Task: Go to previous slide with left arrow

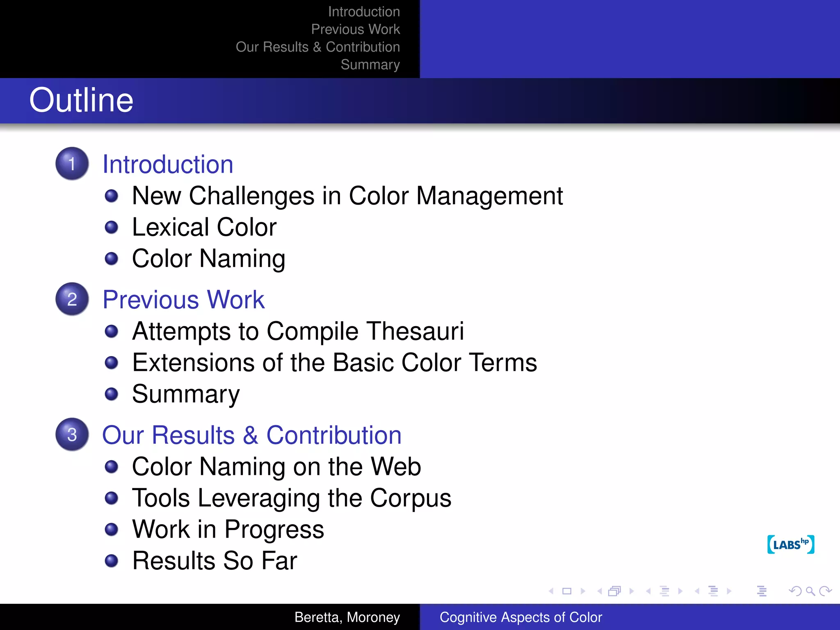Action: 551,591
